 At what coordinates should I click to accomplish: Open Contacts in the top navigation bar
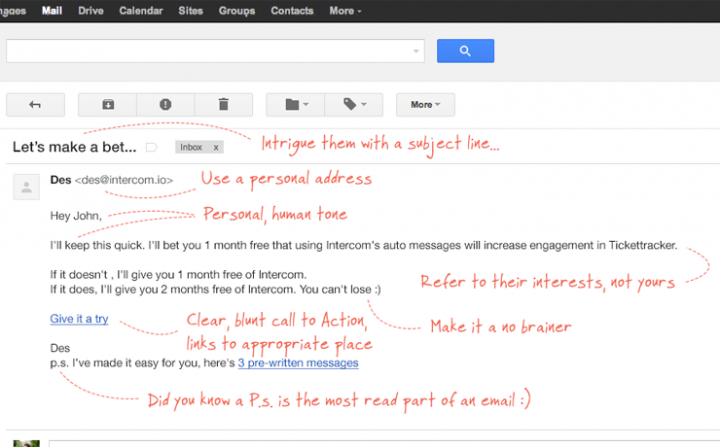(x=292, y=11)
